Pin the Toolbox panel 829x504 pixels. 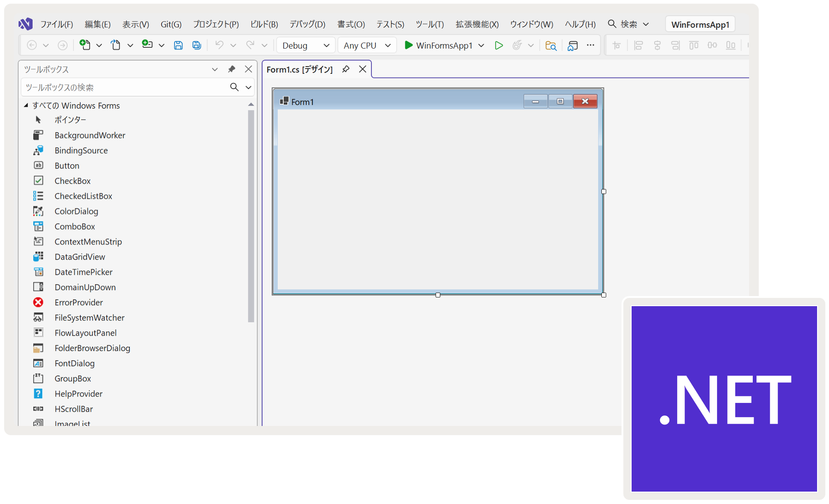click(x=231, y=69)
